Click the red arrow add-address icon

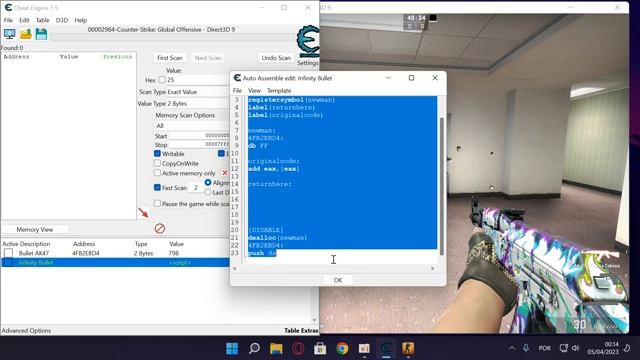coord(143,213)
